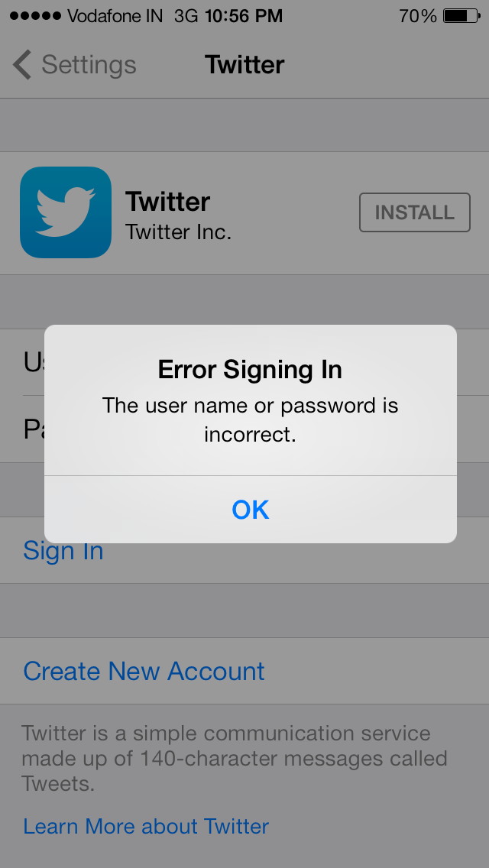Tap the User Name field row
Viewport: 489px width, 868px height.
click(244, 363)
